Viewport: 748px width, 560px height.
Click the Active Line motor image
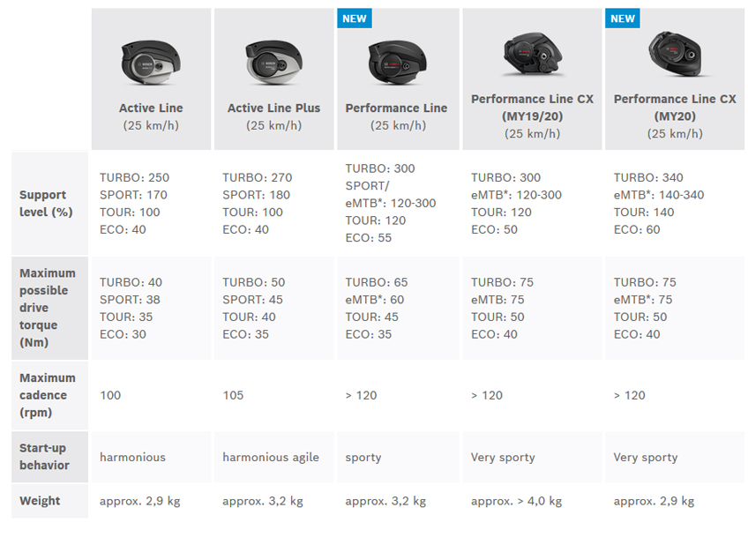(x=151, y=63)
